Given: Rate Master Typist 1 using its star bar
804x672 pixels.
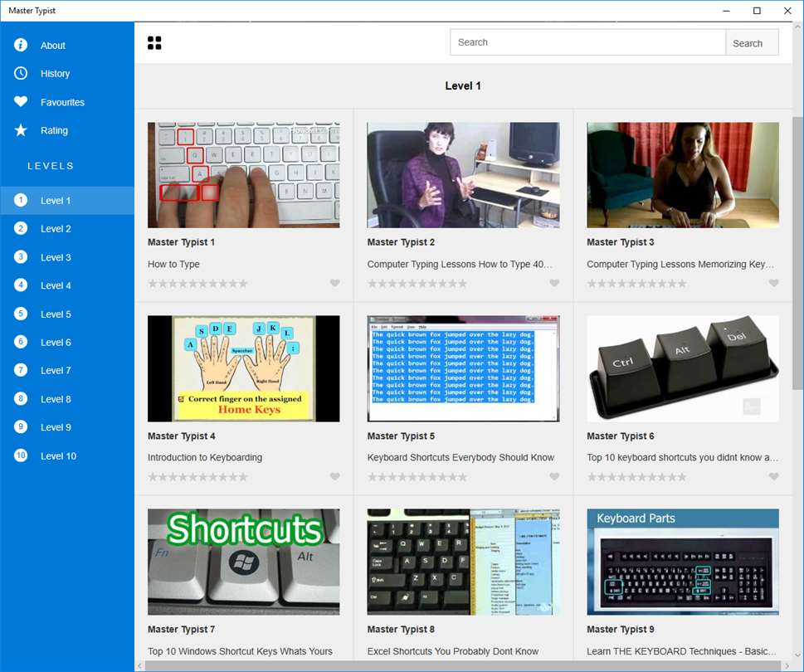Looking at the screenshot, I should click(198, 284).
